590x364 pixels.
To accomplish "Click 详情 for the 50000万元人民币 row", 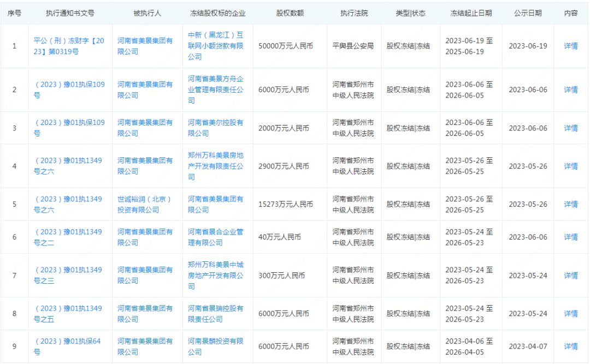I will (x=571, y=46).
